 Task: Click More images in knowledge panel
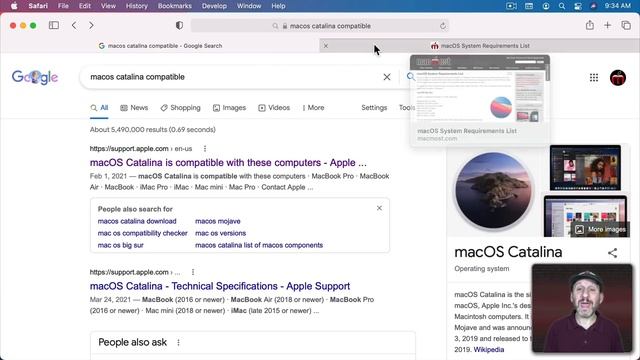pyautogui.click(x=601, y=229)
